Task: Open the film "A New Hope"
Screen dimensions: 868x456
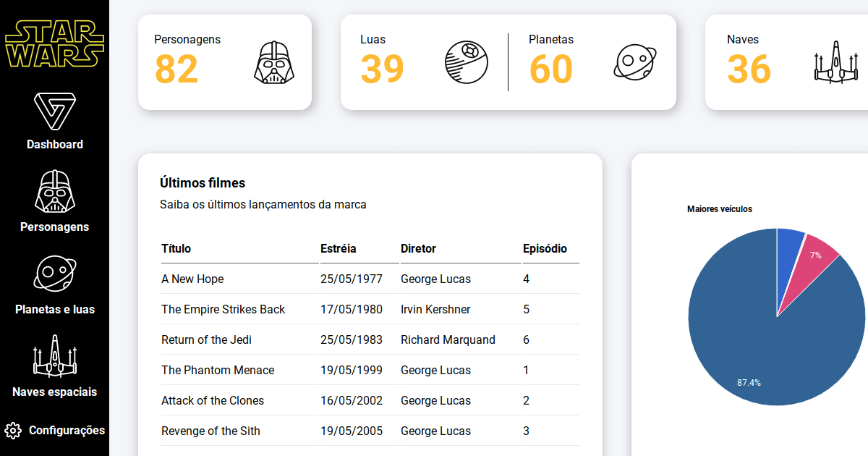Action: coord(192,279)
